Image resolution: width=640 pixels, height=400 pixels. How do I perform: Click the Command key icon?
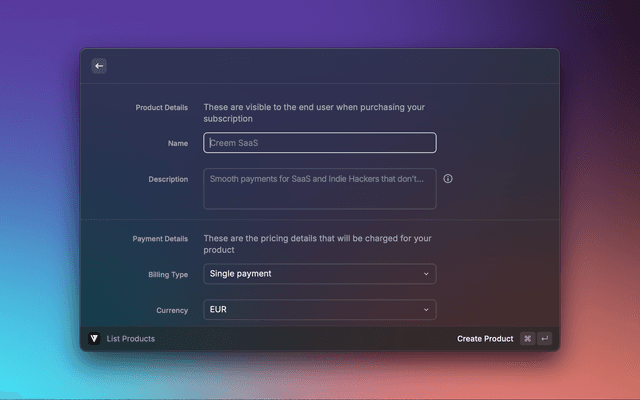527,339
